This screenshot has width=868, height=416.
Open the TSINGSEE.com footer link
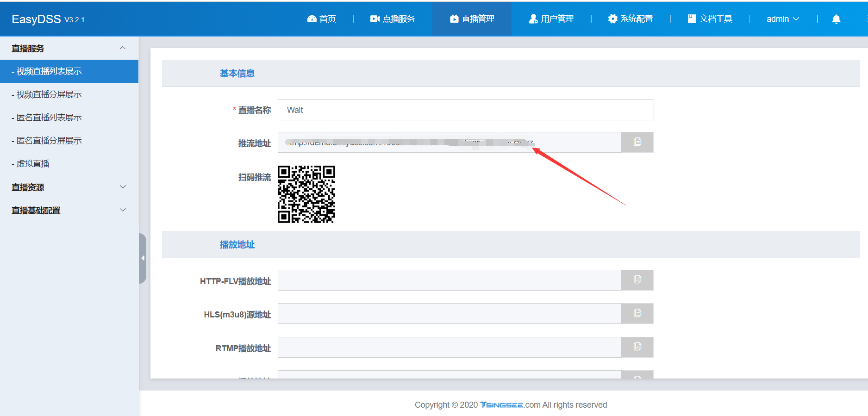(x=510, y=405)
